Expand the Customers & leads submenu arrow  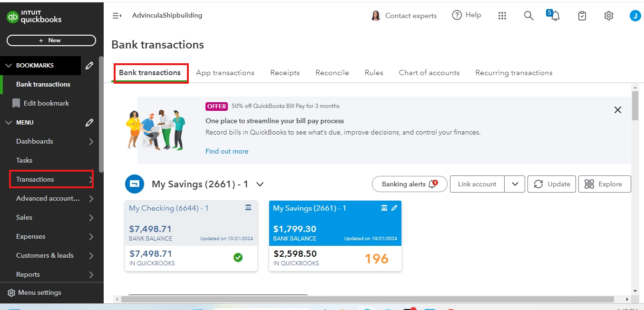(91, 256)
